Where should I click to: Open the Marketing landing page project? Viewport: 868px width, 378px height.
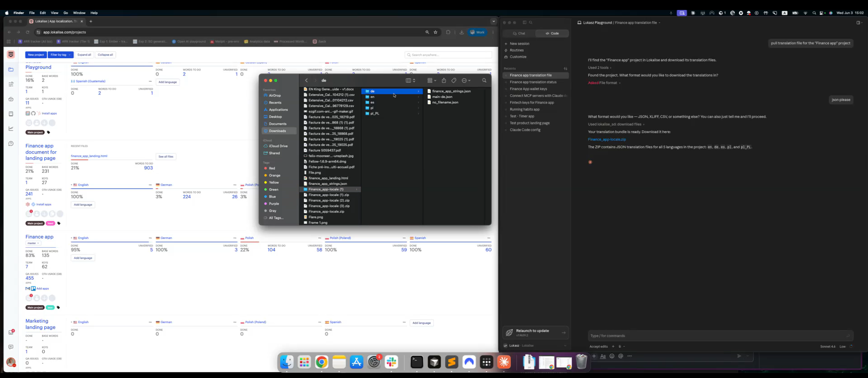coord(40,324)
